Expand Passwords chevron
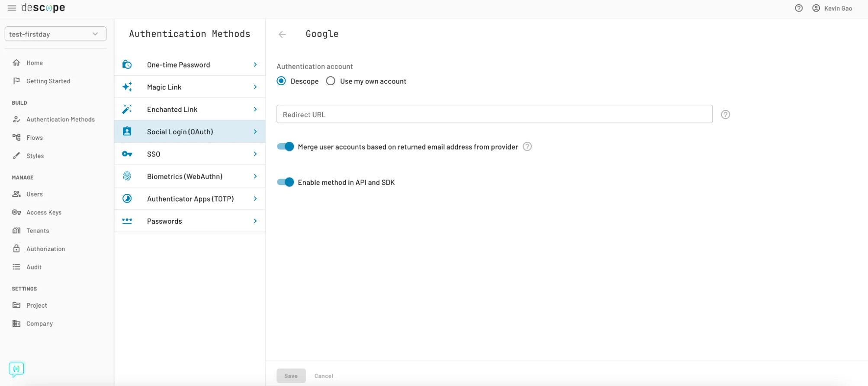 (255, 221)
